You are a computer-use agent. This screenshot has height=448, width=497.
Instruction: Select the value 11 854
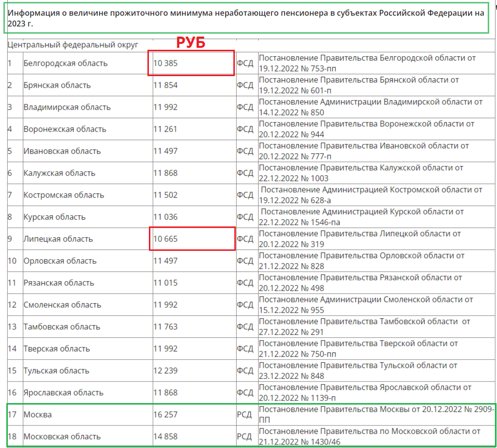(166, 85)
